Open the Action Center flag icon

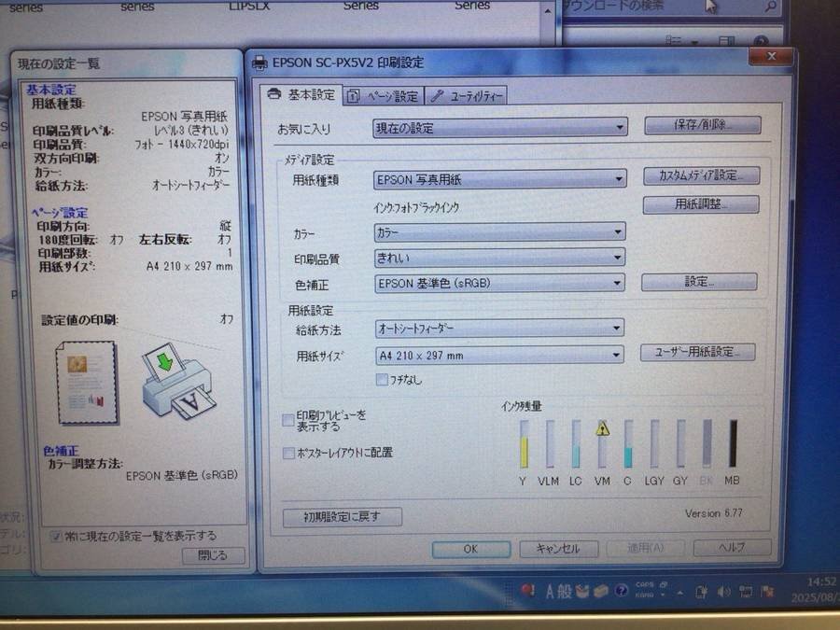768,591
